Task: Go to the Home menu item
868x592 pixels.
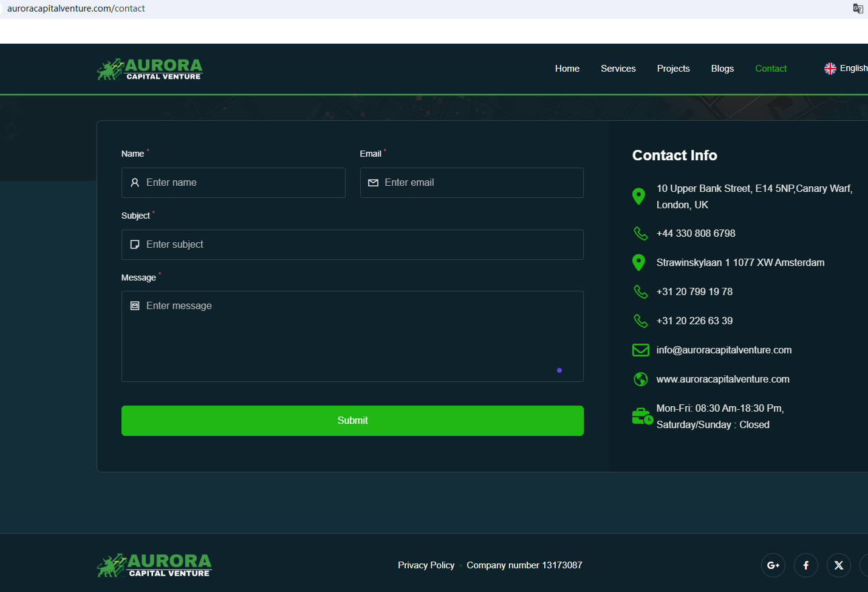Action: 567,69
